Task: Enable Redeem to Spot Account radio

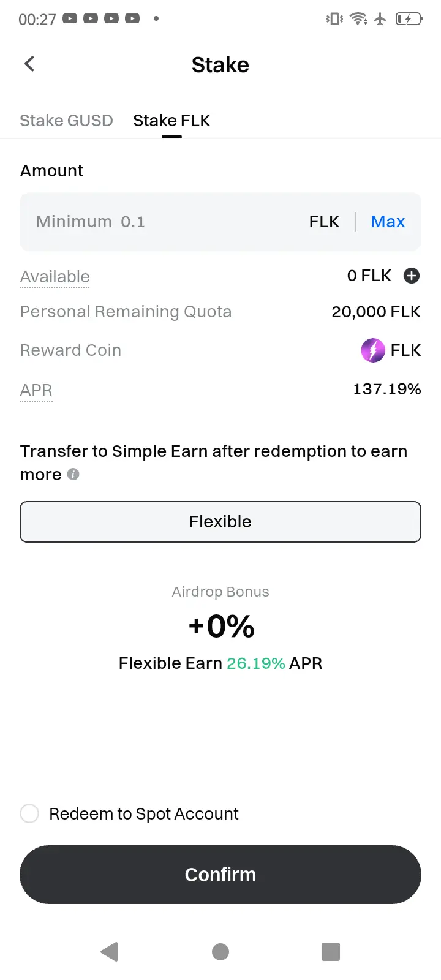Action: point(29,813)
